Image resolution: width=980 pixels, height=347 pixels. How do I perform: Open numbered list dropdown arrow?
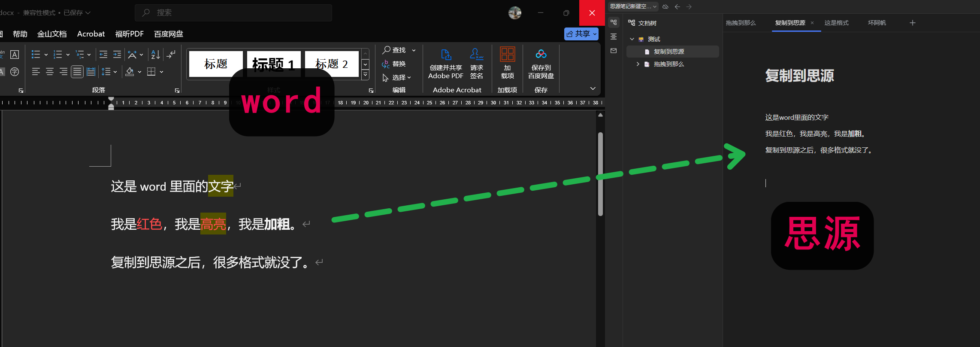(68, 55)
